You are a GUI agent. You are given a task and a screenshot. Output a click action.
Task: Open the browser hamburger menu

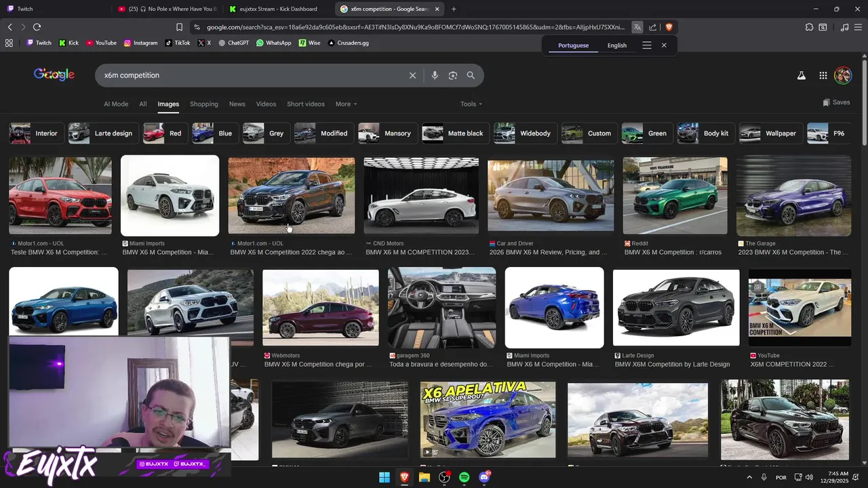(858, 27)
